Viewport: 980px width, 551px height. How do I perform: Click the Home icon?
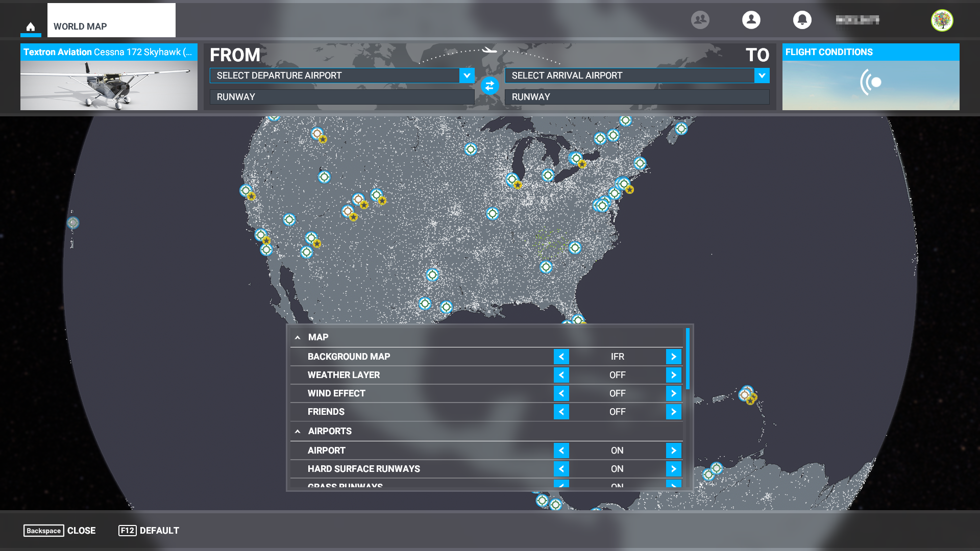tap(31, 27)
